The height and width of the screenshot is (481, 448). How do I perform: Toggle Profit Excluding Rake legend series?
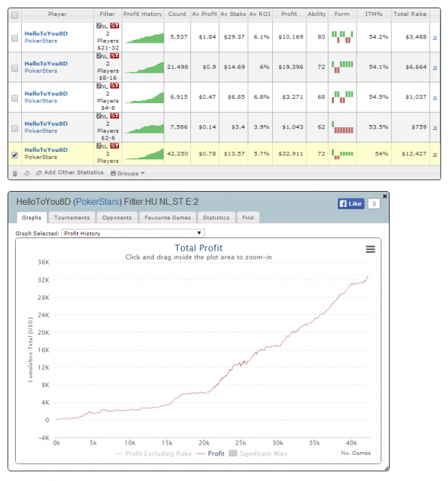tap(153, 454)
